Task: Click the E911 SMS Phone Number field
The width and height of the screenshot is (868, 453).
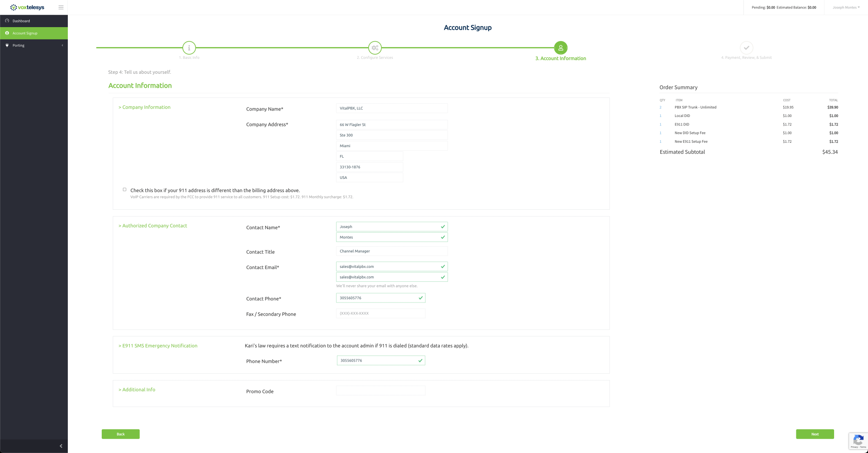Action: (381, 361)
